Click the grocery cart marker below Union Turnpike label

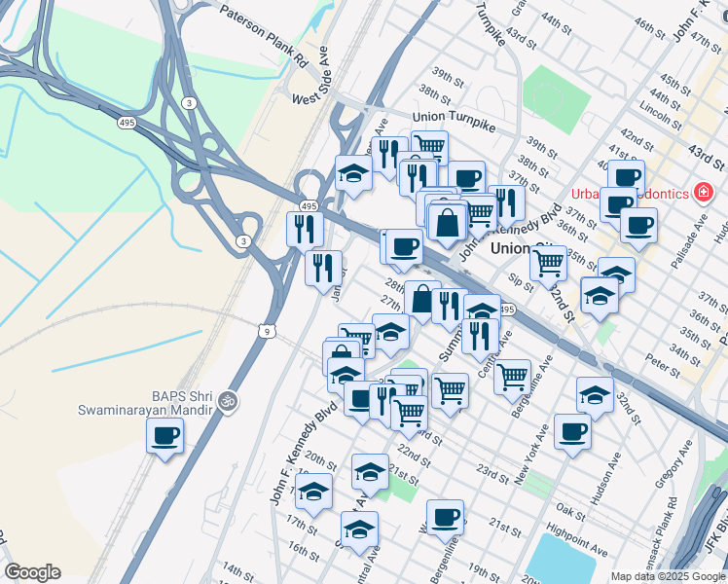[x=429, y=147]
